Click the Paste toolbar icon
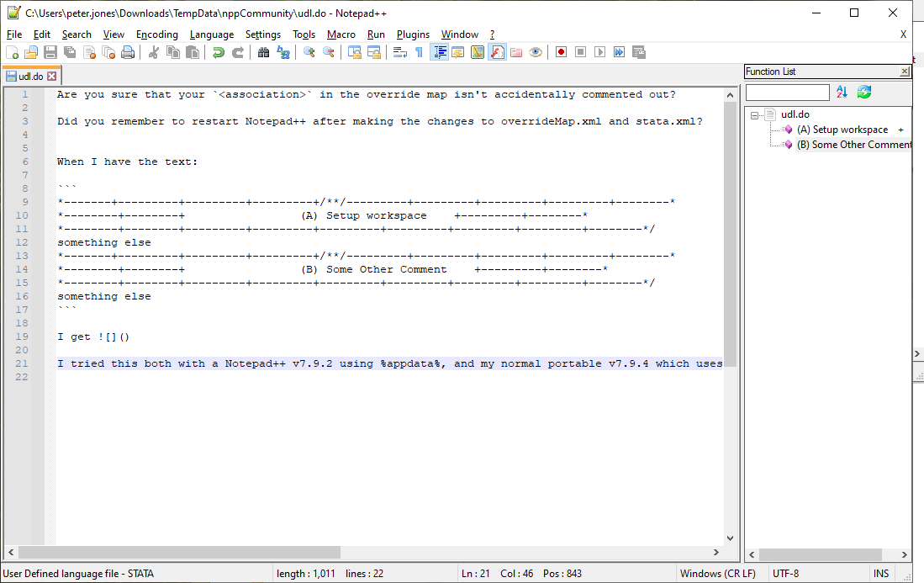The width and height of the screenshot is (924, 583). [x=192, y=52]
